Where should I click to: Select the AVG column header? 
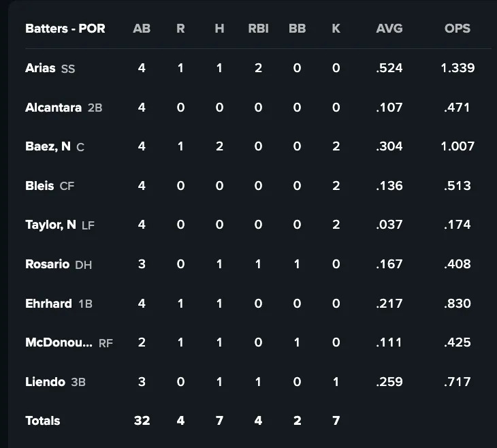tap(389, 29)
